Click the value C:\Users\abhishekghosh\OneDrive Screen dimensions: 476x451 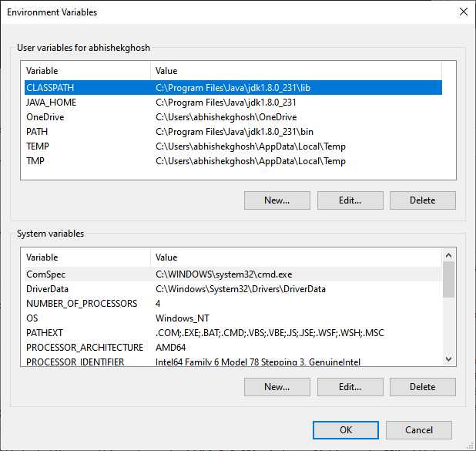click(226, 117)
